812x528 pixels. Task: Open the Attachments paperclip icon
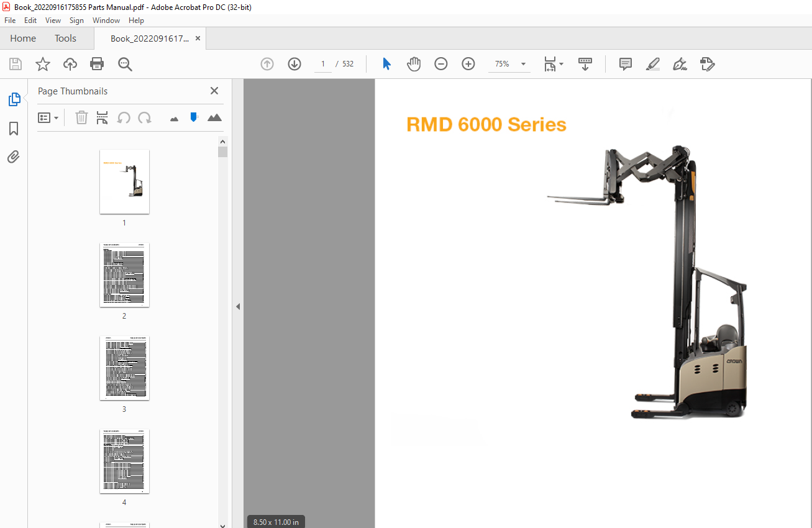(x=14, y=157)
